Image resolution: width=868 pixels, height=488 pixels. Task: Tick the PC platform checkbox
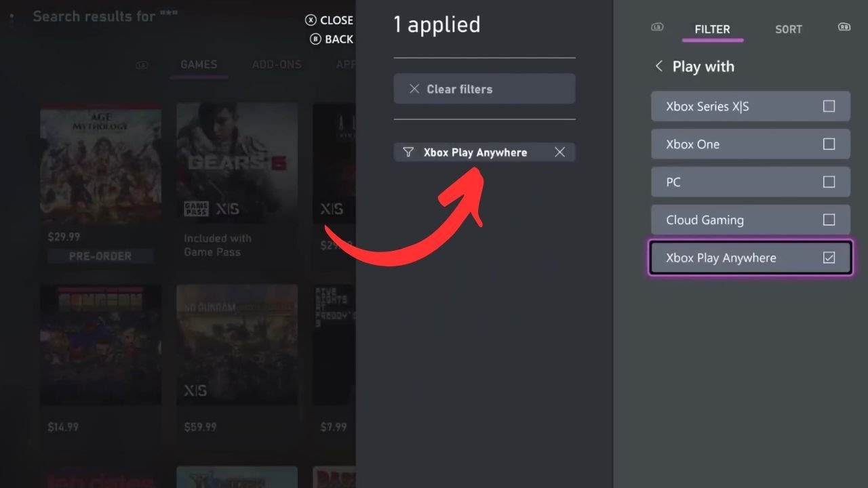[x=829, y=182]
